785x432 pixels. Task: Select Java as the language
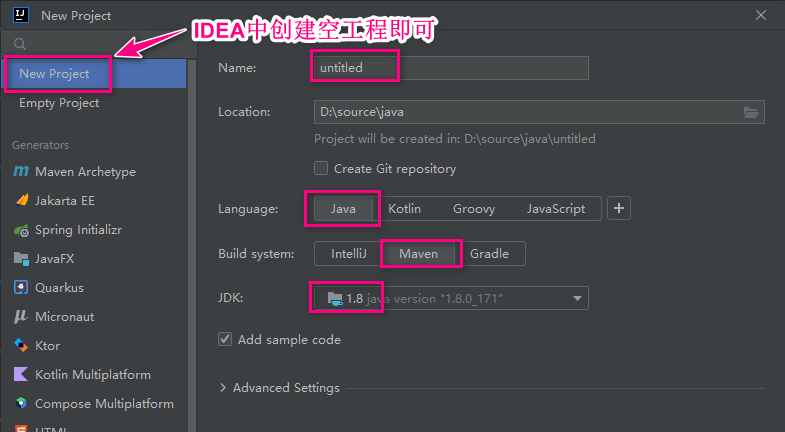pos(343,209)
